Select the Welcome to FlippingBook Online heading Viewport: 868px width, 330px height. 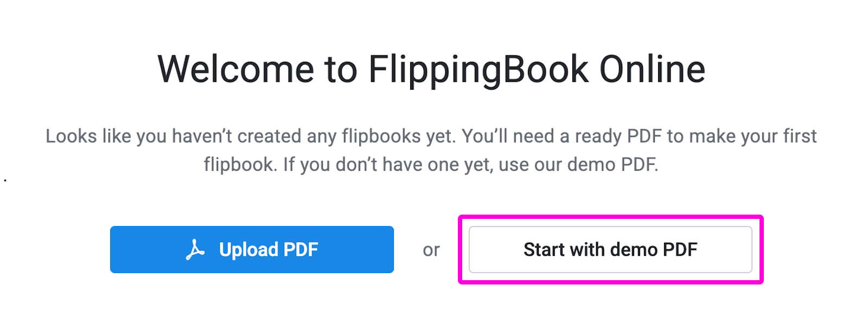pos(431,69)
